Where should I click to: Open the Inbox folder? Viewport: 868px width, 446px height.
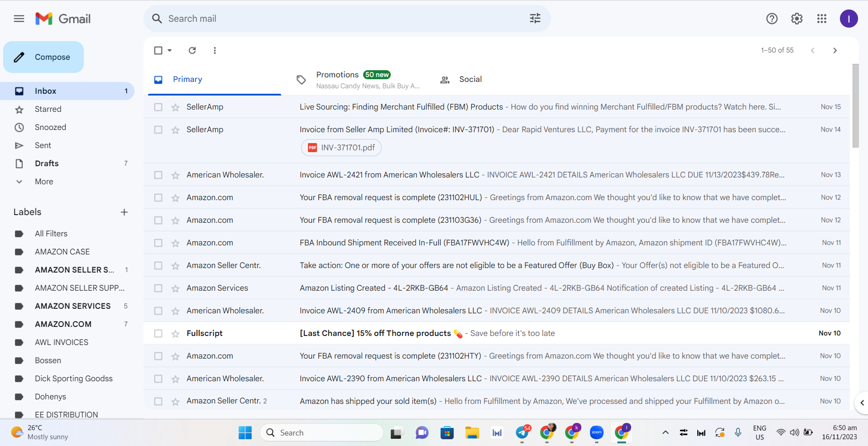pyautogui.click(x=67, y=91)
